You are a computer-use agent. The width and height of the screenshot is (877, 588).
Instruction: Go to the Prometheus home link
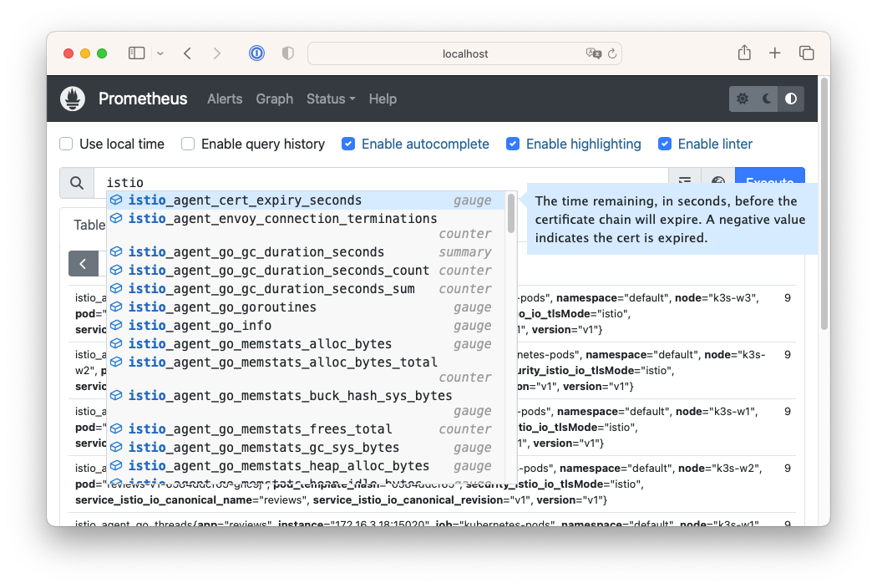coord(143,99)
